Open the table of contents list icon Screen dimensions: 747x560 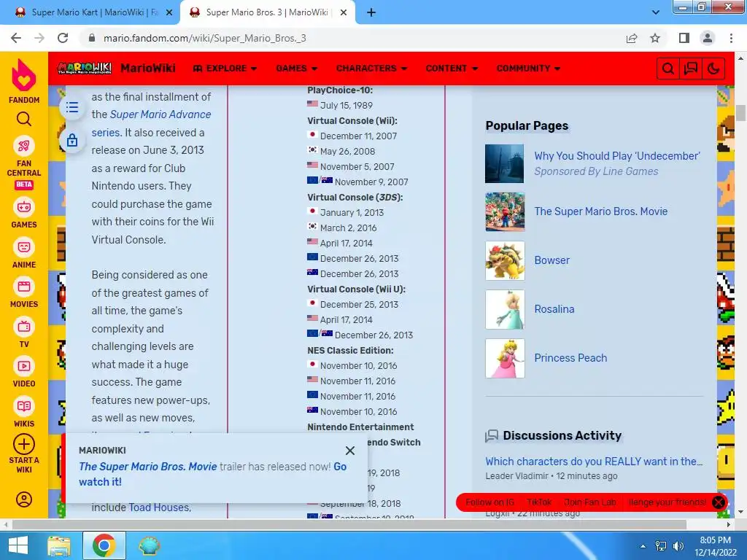72,107
